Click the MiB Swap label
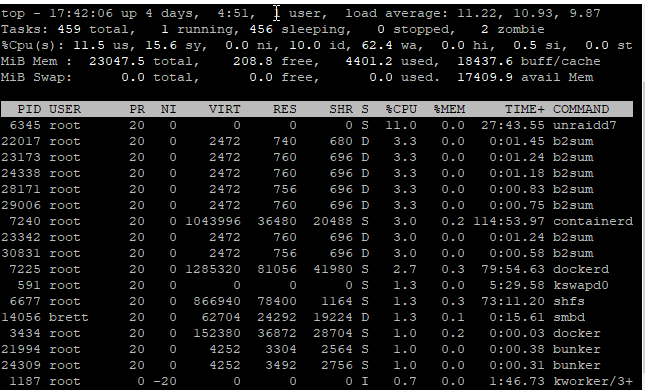 tap(36, 77)
